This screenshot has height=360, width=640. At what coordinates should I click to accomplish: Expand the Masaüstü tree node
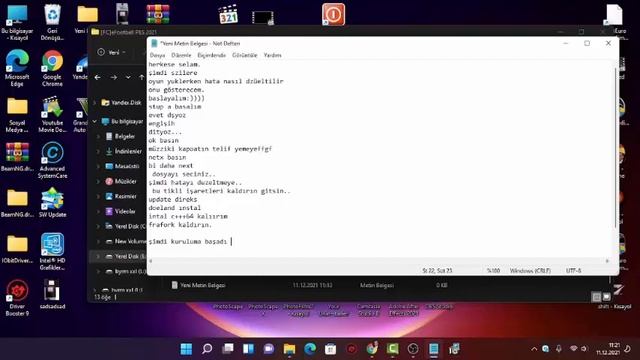[x=98, y=167]
